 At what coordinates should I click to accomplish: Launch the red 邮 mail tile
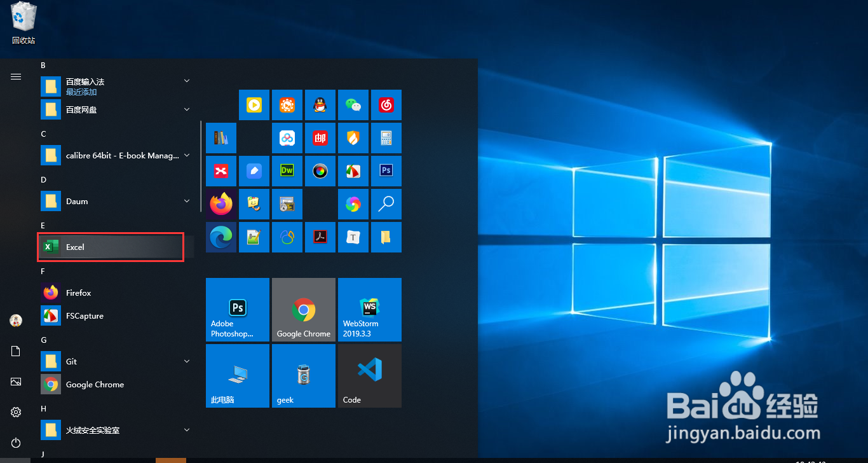320,138
